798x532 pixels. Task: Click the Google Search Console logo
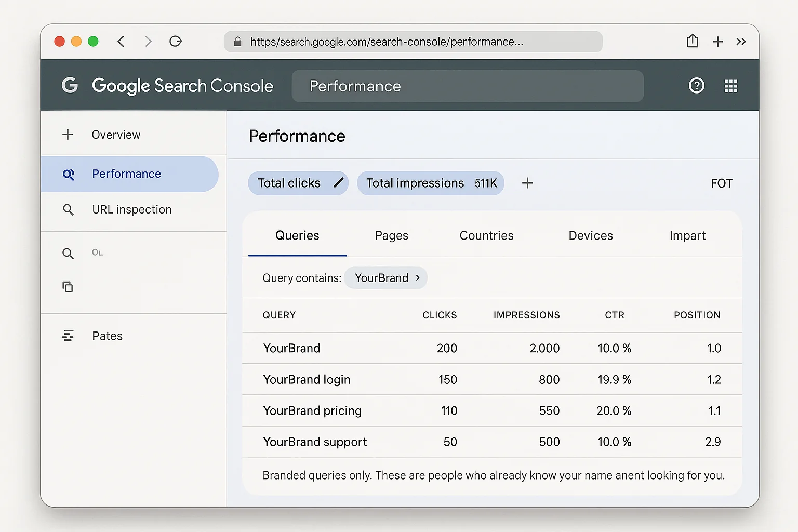(166, 86)
